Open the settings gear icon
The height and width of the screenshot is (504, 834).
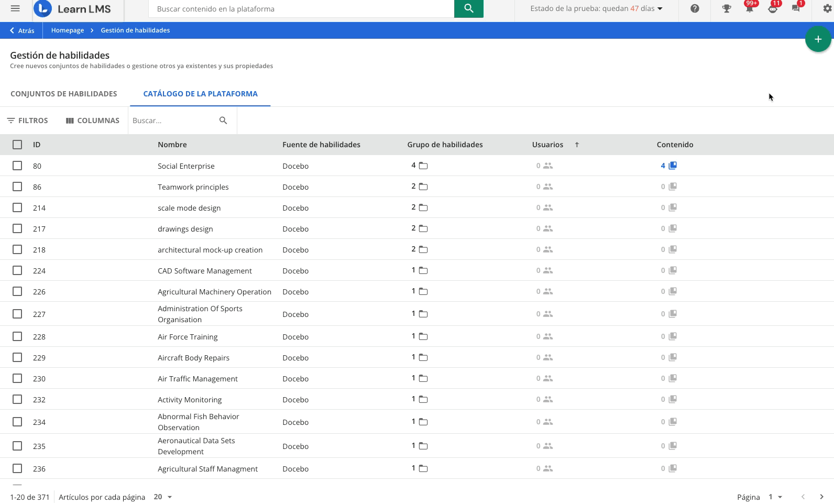tap(828, 8)
